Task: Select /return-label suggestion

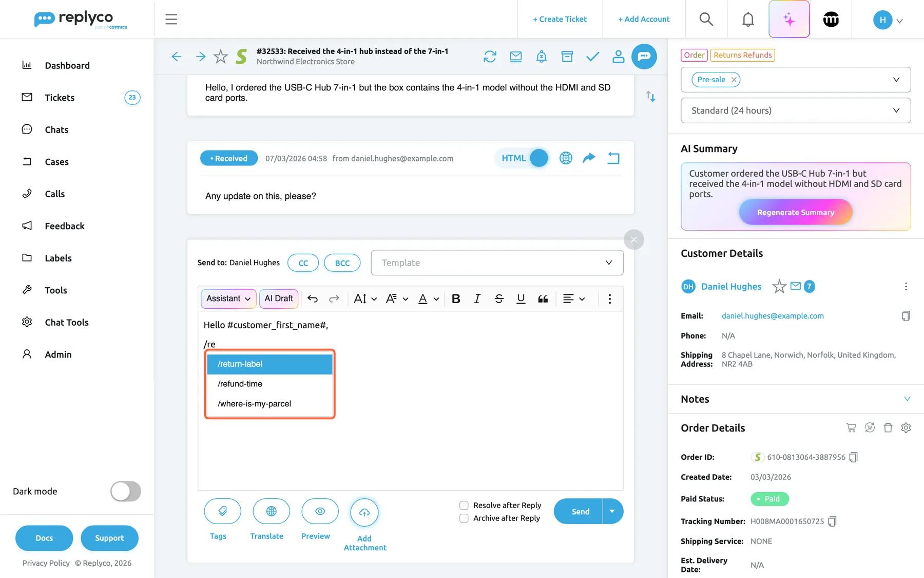Action: 269,364
